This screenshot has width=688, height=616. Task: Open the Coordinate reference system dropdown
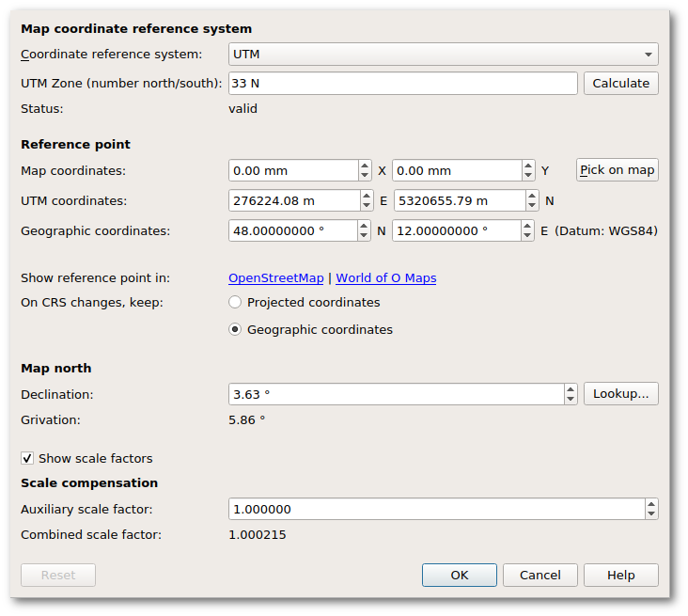444,54
